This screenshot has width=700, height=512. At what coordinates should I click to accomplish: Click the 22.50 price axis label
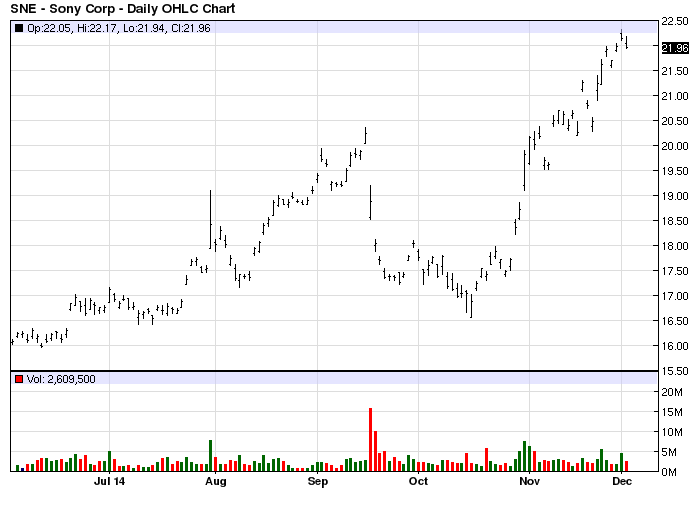[x=675, y=21]
